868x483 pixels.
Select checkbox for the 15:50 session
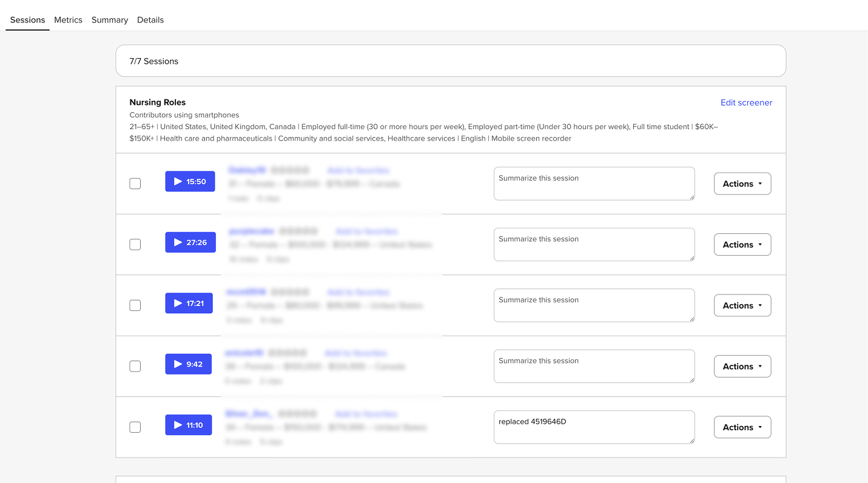pos(135,184)
